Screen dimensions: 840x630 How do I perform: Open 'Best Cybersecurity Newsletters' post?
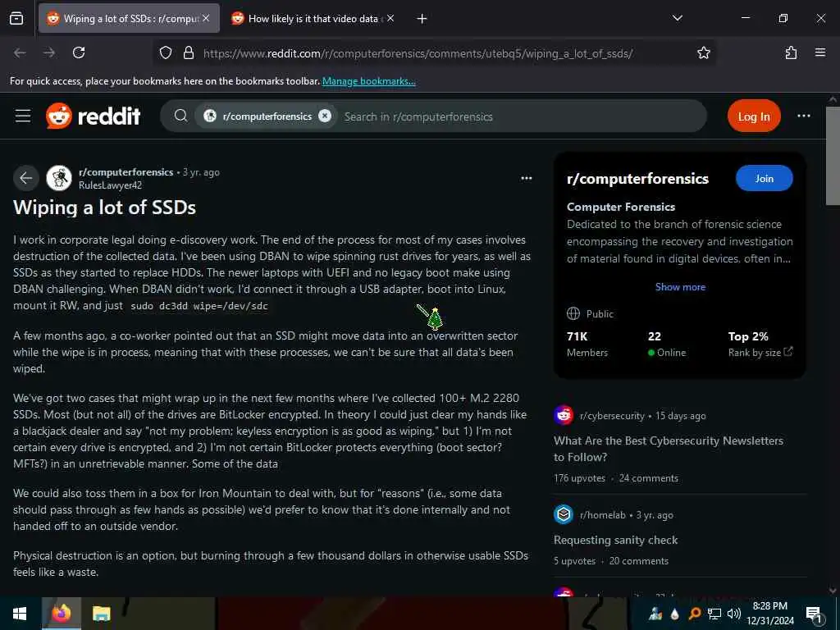click(x=669, y=449)
